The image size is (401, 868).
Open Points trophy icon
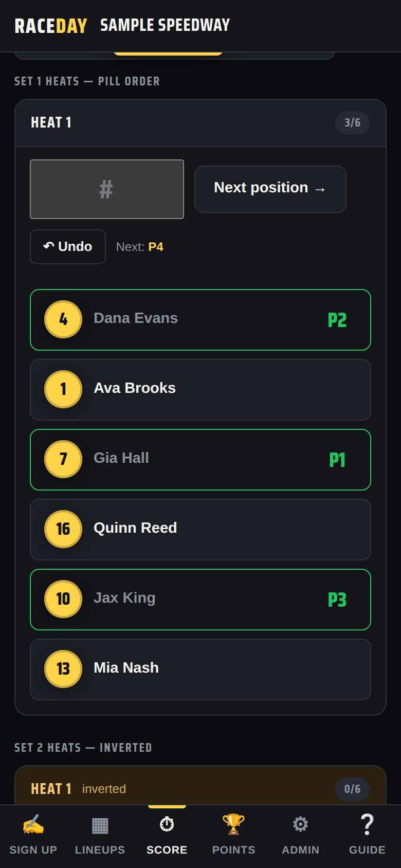(x=233, y=824)
